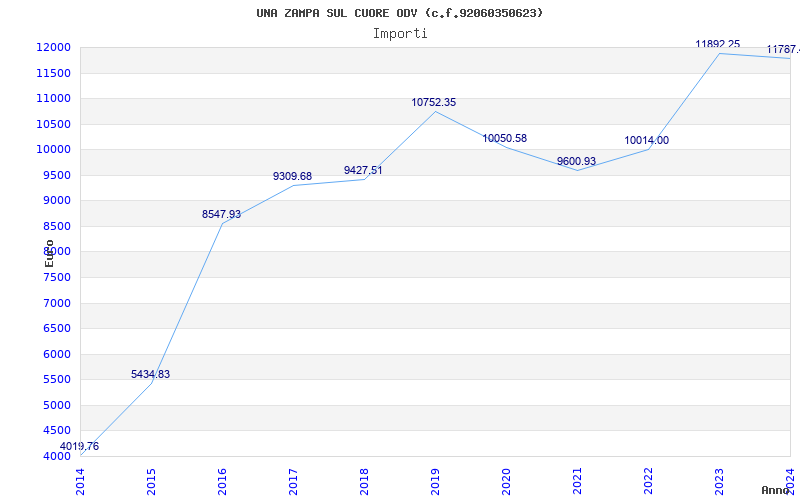Select the 5434.83 data label
This screenshot has width=800, height=500.
151,374
